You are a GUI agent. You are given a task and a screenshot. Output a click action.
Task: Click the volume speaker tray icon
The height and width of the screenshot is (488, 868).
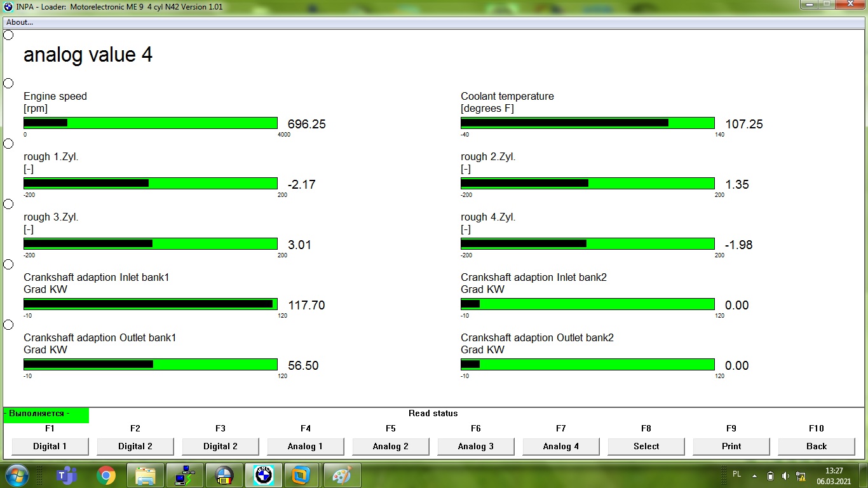pyautogui.click(x=785, y=476)
